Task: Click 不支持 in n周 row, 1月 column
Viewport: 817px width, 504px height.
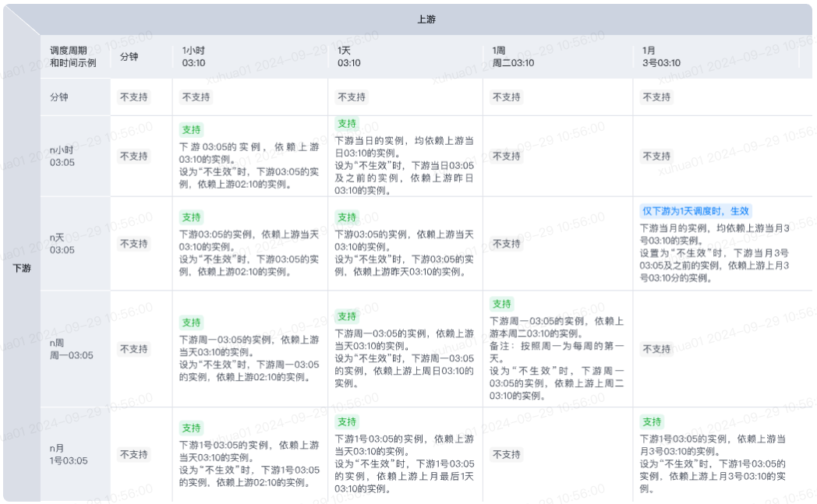Action: tap(656, 349)
